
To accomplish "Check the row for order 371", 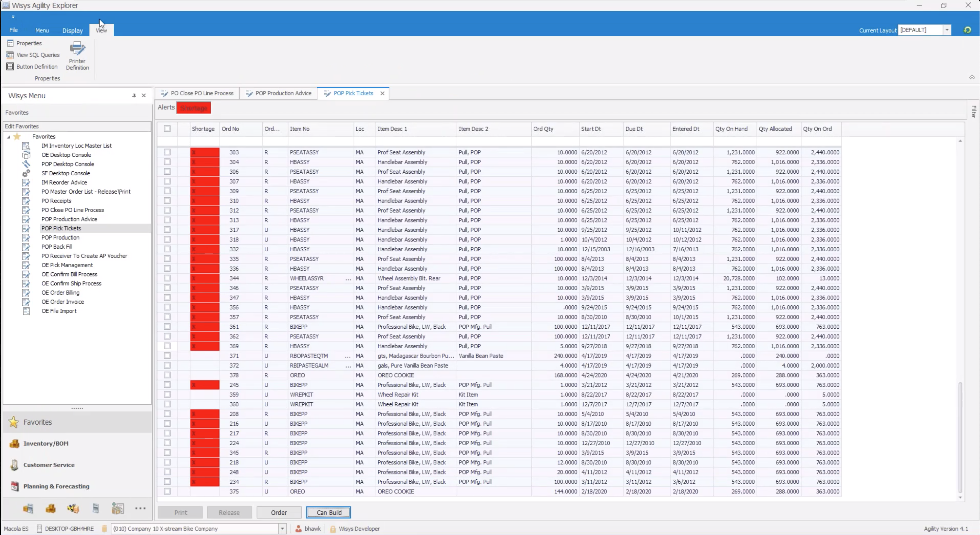I will pyautogui.click(x=167, y=356).
